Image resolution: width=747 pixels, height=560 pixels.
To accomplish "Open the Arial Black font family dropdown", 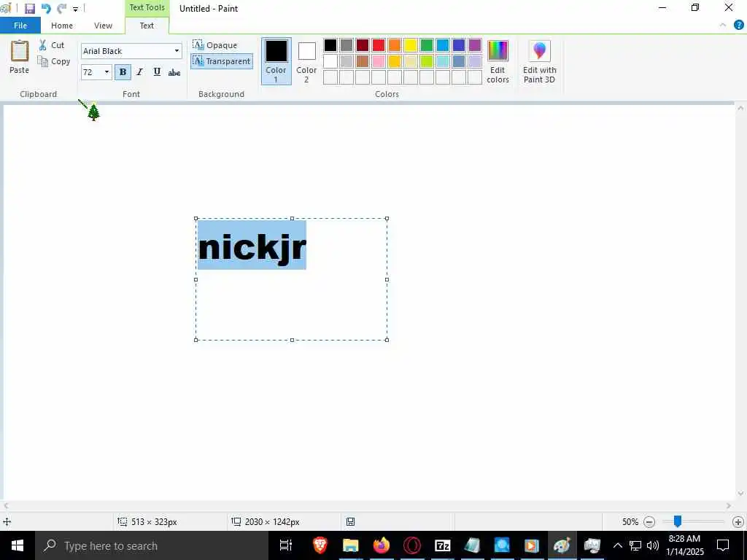I will (x=177, y=51).
